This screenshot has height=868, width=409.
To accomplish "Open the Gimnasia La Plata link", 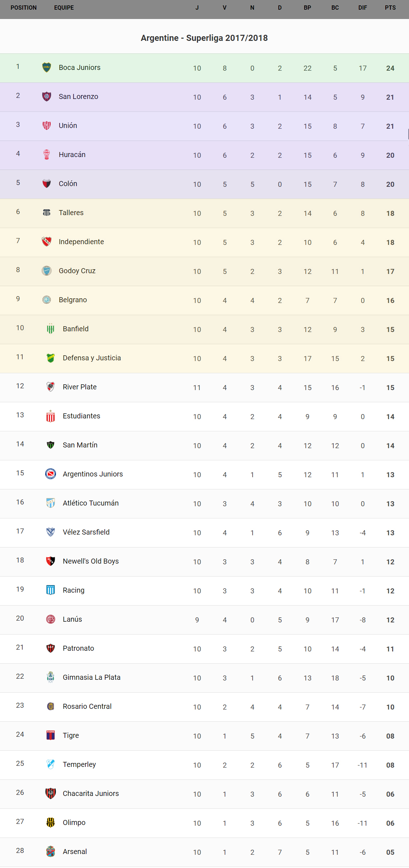I will [91, 678].
